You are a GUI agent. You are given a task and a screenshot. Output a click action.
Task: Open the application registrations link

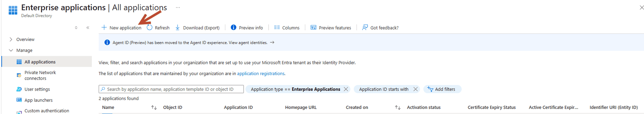click(x=261, y=74)
